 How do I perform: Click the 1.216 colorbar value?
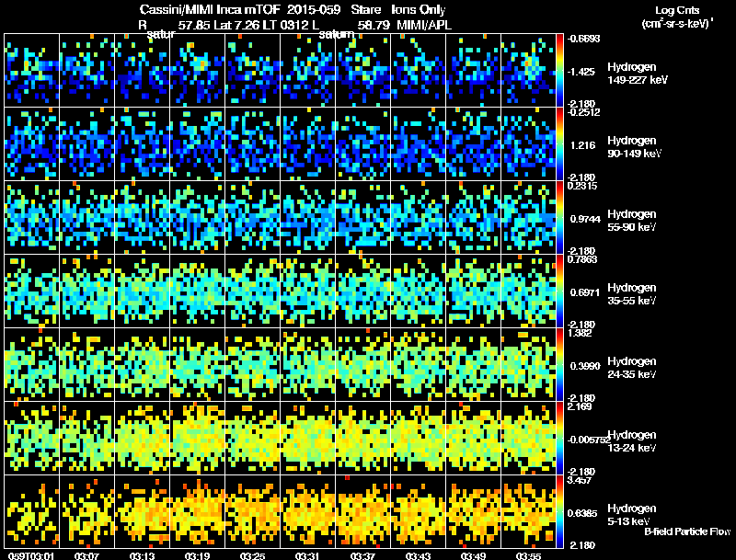pos(582,145)
